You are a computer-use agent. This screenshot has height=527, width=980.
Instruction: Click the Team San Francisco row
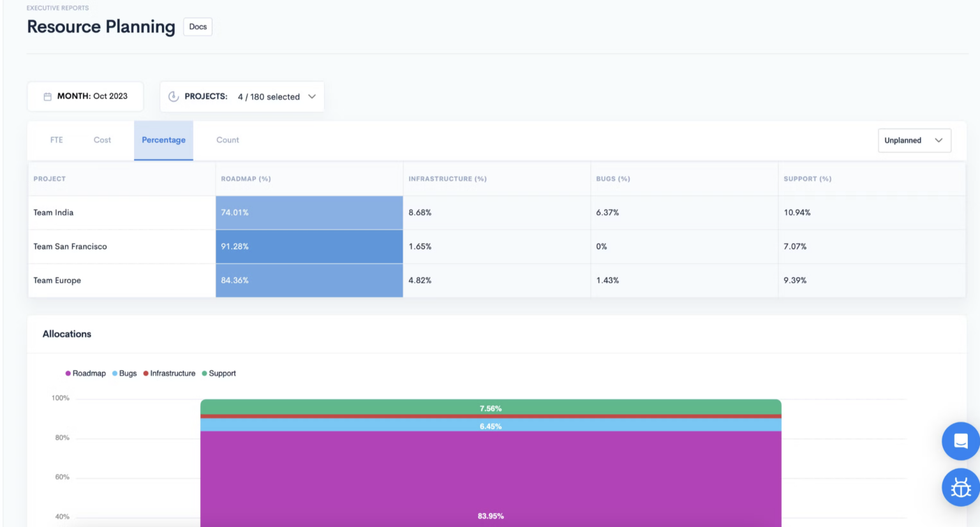pos(70,246)
